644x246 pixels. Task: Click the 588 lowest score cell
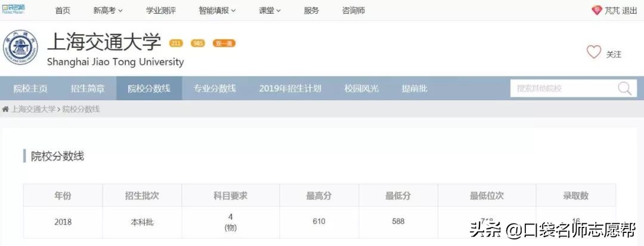coord(398,222)
